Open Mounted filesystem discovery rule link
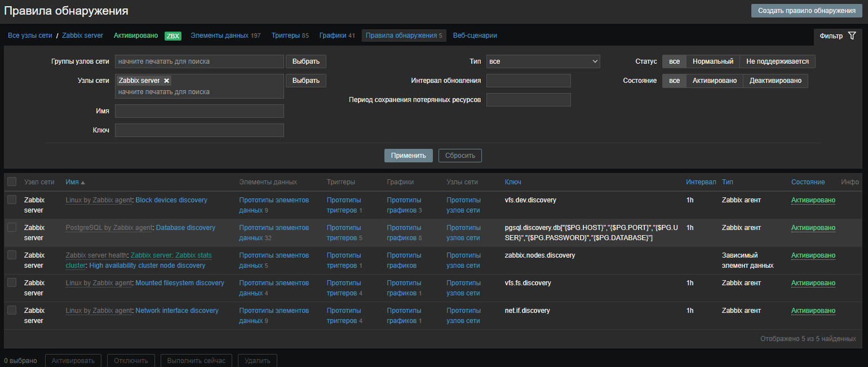Screen dimensions: 868x367 (x=180, y=283)
